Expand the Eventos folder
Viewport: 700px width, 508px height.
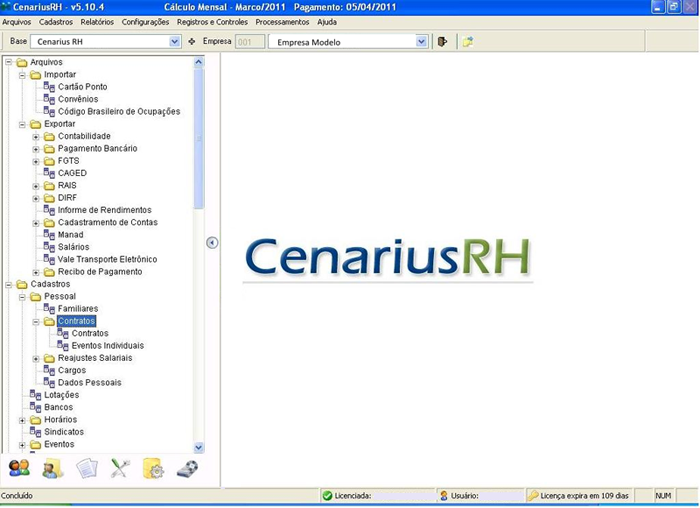coord(22,445)
